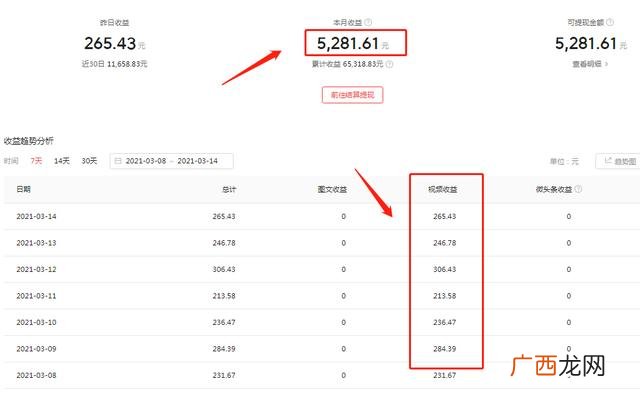Select the 7天 time range tab
This screenshot has height=394, width=640.
[x=36, y=161]
